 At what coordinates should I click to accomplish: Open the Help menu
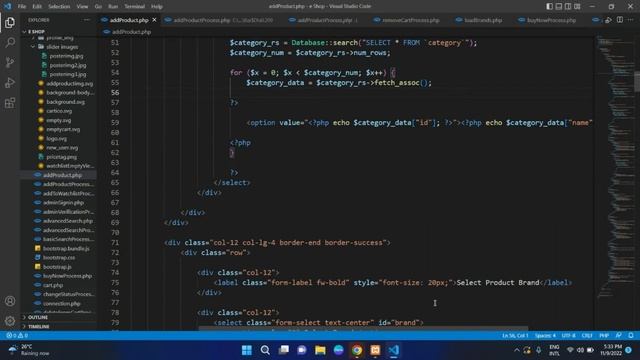(x=157, y=7)
